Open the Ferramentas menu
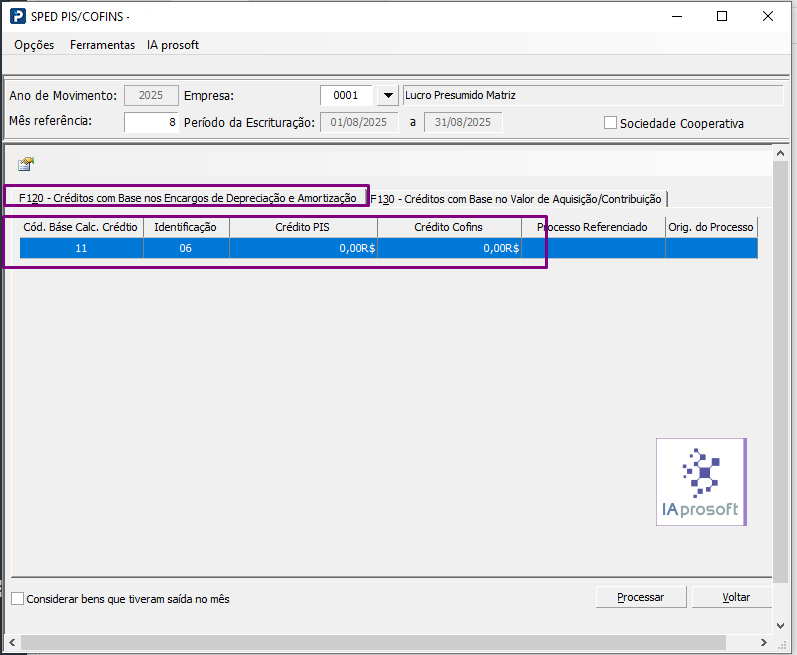Viewport: 797px width, 655px height. click(x=102, y=45)
